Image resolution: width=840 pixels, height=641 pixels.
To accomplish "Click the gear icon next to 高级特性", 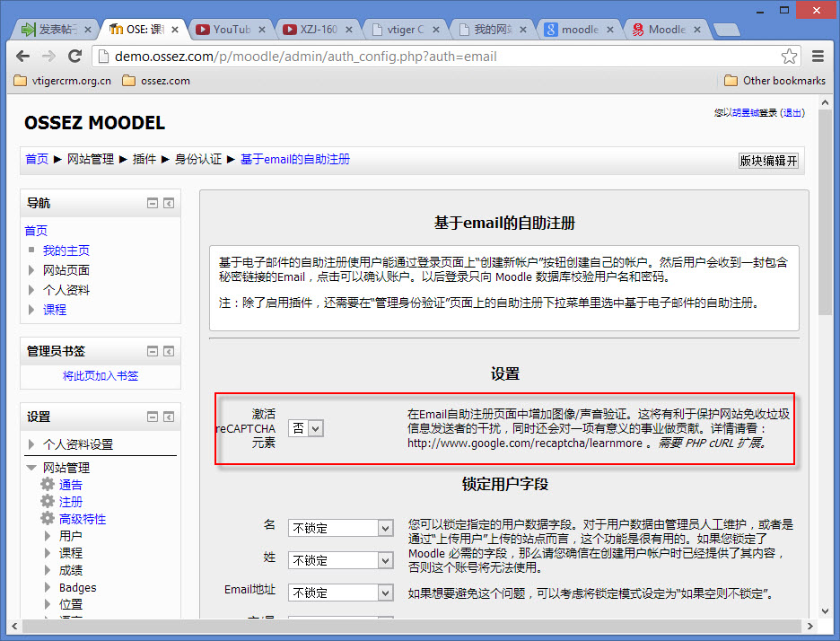I will pyautogui.click(x=48, y=519).
